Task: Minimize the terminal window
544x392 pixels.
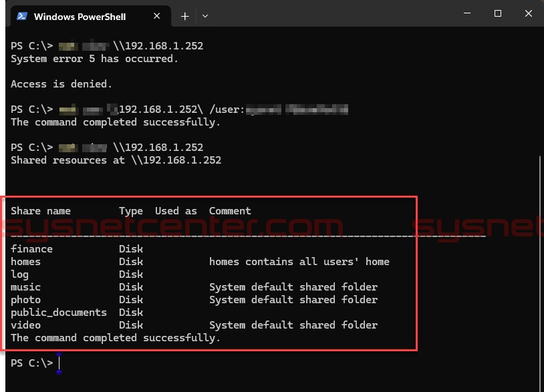Action: pyautogui.click(x=467, y=13)
